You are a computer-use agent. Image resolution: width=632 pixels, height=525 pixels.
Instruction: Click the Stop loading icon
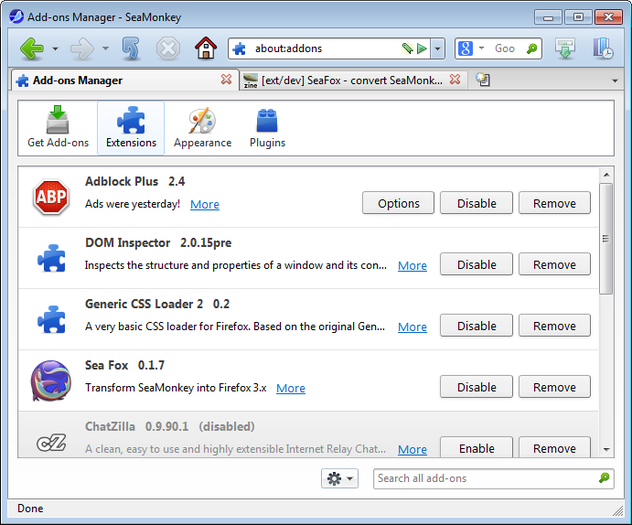[x=168, y=49]
